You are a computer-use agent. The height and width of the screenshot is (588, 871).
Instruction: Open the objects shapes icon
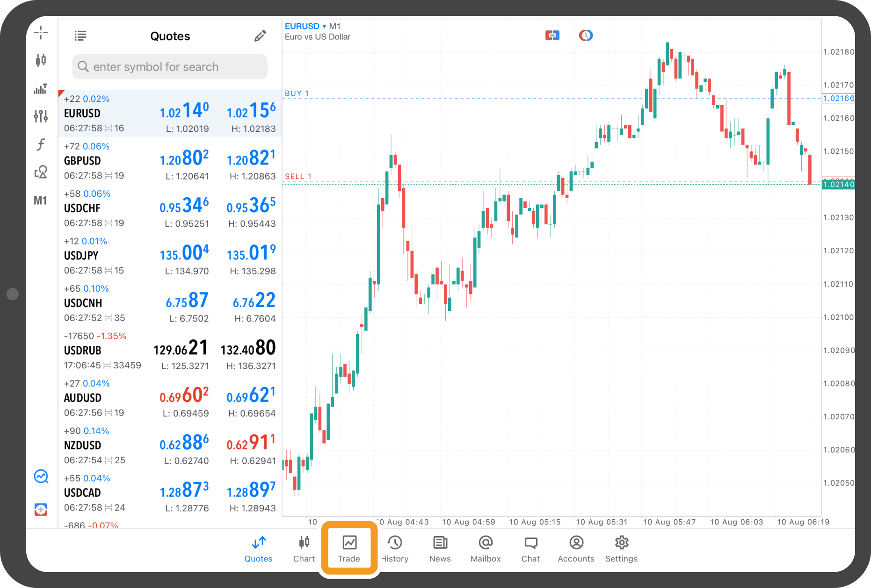coord(41,172)
